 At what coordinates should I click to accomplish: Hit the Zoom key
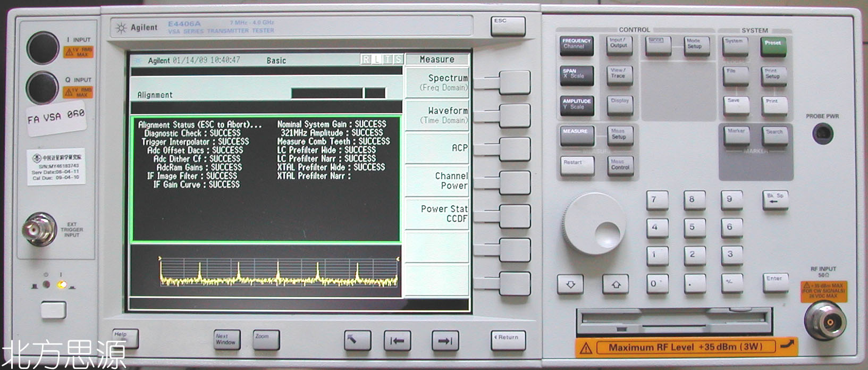point(266,340)
